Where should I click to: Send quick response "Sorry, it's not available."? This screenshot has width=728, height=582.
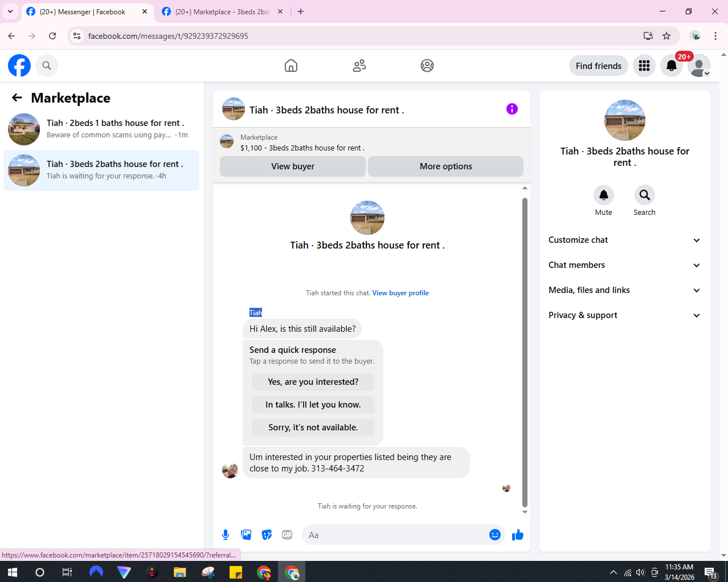pos(313,428)
